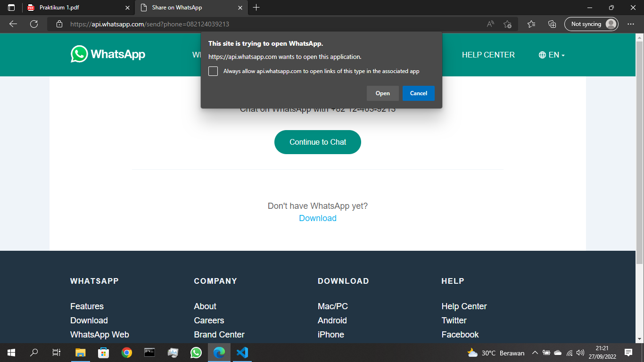
Task: Open Edge Settings and more menu
Action: click(x=631, y=24)
